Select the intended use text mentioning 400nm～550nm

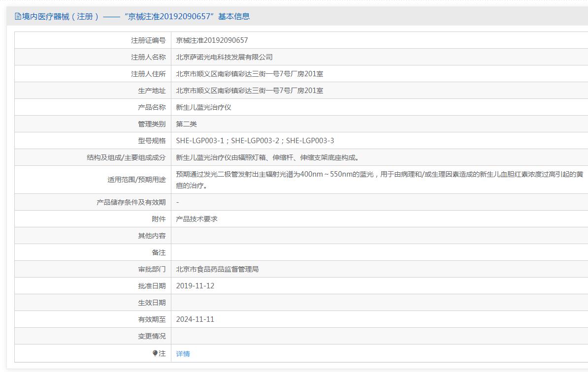pyautogui.click(x=380, y=180)
